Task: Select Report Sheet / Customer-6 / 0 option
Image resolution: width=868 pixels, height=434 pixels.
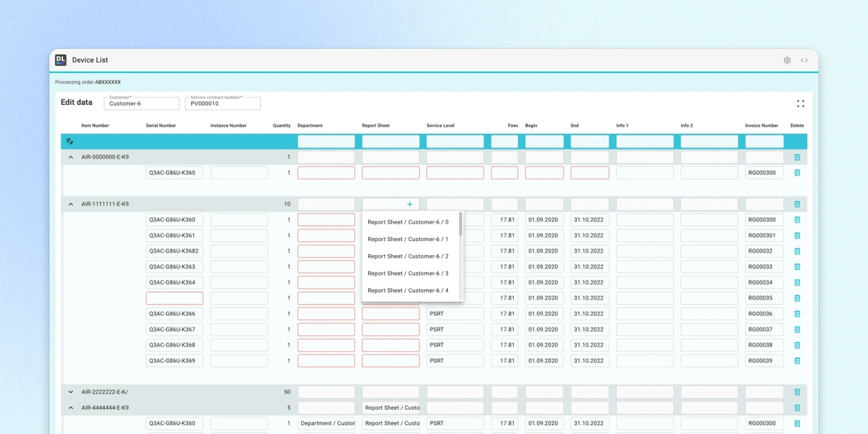Action: [x=408, y=222]
